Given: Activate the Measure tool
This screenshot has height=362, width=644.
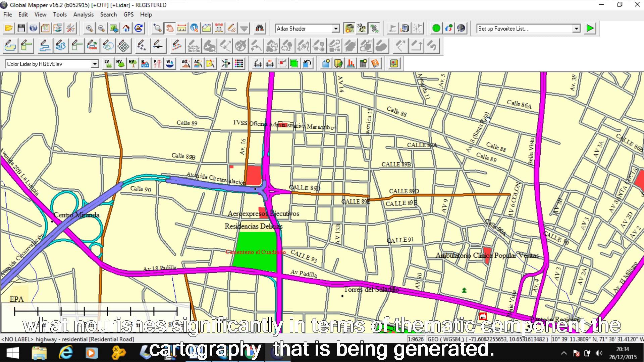Looking at the screenshot, I should 182,28.
